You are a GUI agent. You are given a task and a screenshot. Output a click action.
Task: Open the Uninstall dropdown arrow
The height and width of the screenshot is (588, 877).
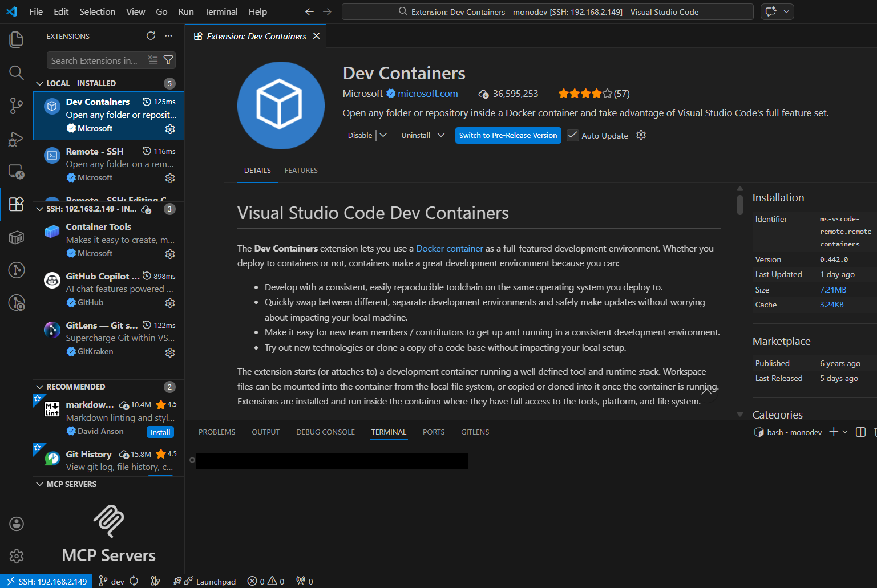click(441, 135)
